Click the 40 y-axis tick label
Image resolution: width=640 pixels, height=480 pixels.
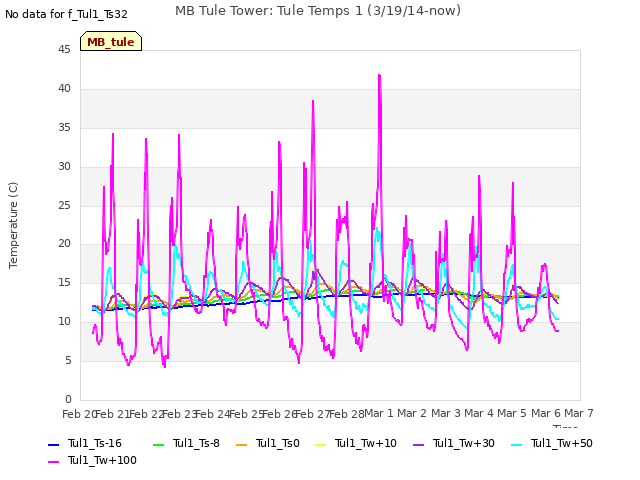[x=64, y=89]
